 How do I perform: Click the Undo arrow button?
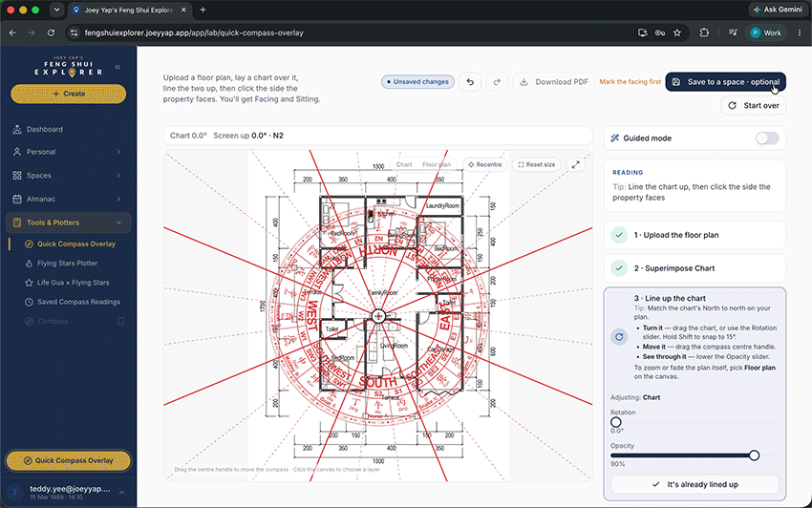(470, 82)
